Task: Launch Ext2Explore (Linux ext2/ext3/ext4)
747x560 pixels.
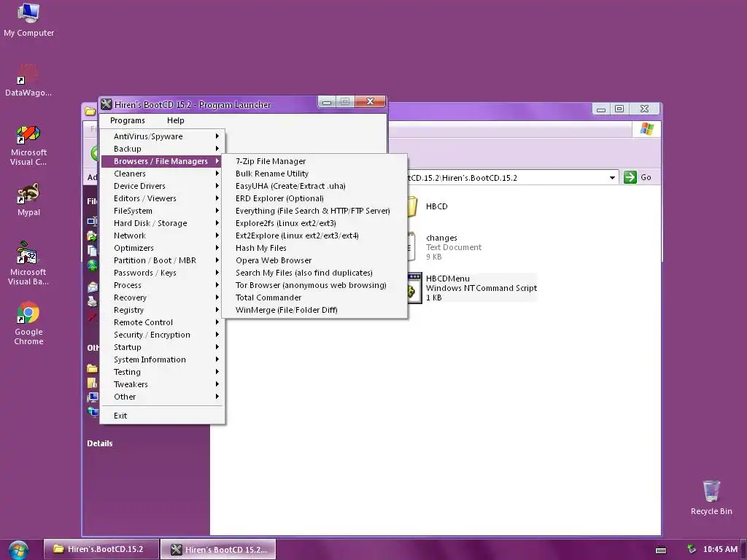Action: (x=314, y=236)
